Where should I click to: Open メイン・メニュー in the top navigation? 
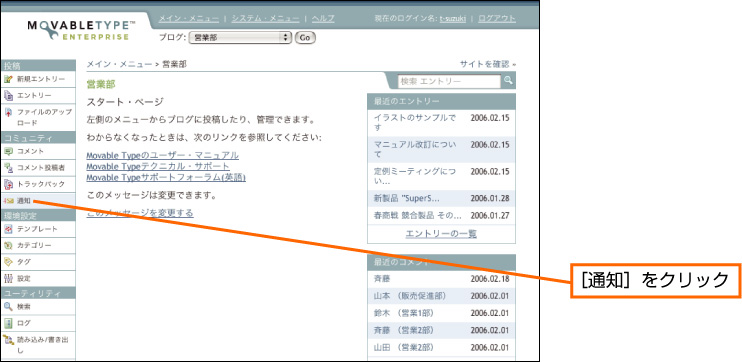pyautogui.click(x=189, y=18)
